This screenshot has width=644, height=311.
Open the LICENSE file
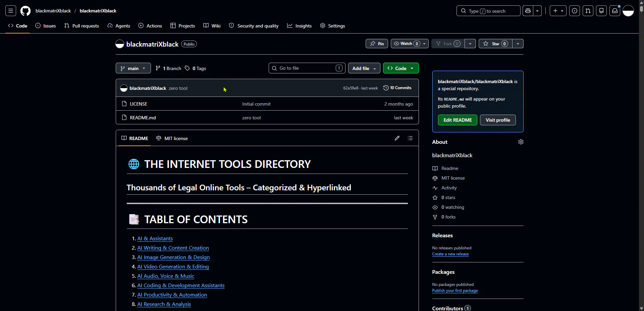coord(139,104)
